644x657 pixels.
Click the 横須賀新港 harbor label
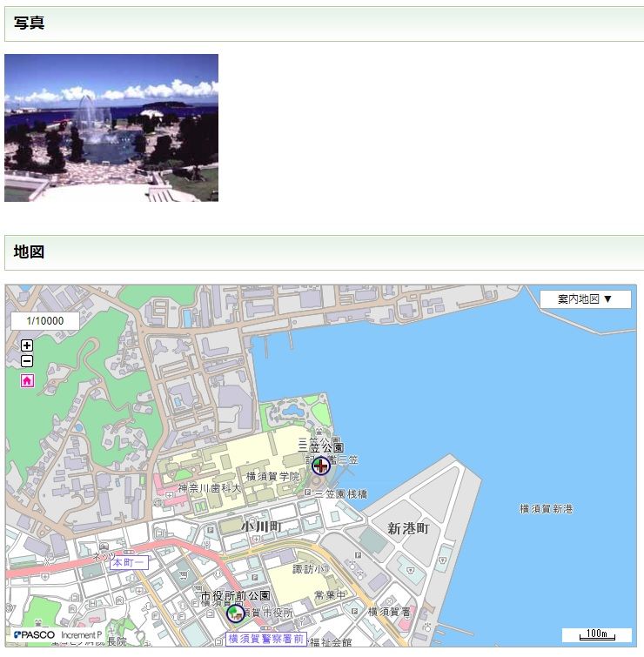(546, 508)
